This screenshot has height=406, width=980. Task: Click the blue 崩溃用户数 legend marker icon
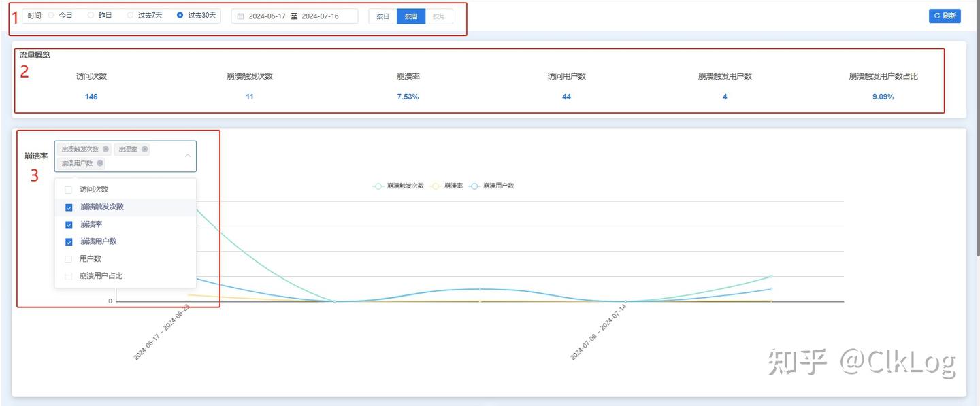click(474, 186)
